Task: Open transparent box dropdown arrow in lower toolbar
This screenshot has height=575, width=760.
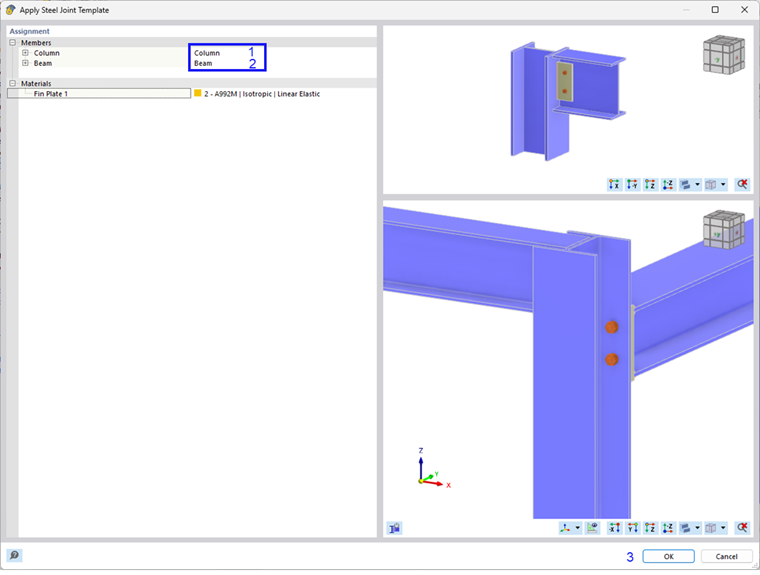Action: (723, 528)
